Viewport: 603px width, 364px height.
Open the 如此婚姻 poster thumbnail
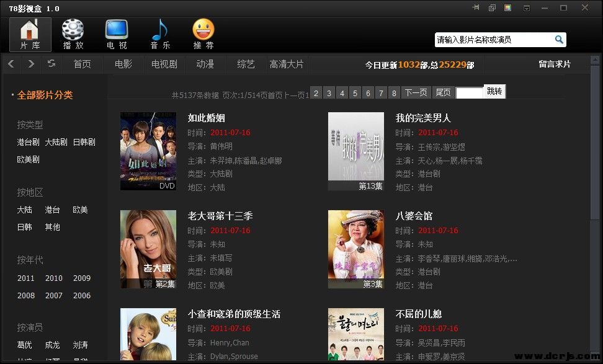click(x=148, y=151)
